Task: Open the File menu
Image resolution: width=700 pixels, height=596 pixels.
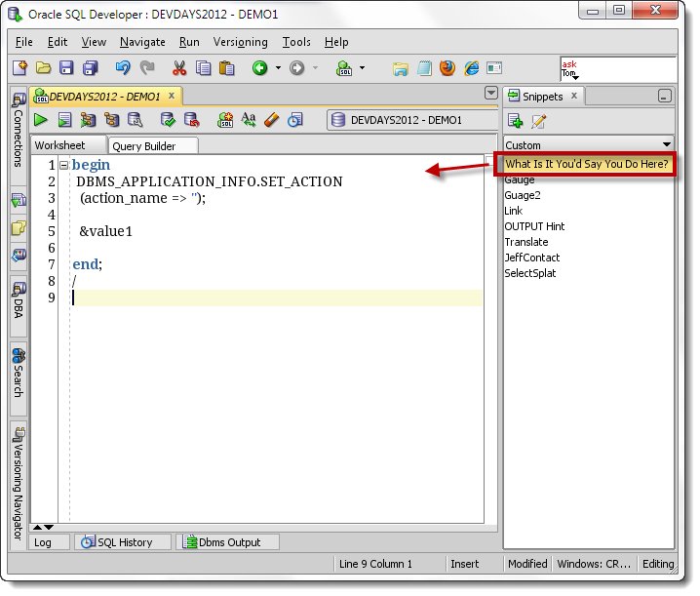Action: [24, 42]
